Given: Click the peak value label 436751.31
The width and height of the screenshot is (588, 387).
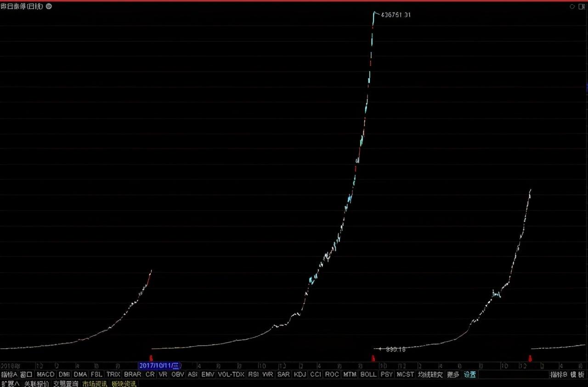Looking at the screenshot, I should pyautogui.click(x=396, y=15).
